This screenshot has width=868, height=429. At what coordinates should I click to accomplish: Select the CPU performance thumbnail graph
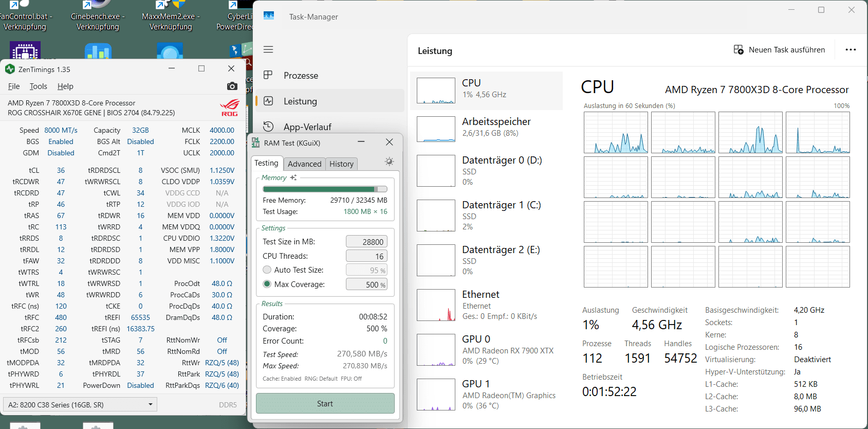(436, 91)
